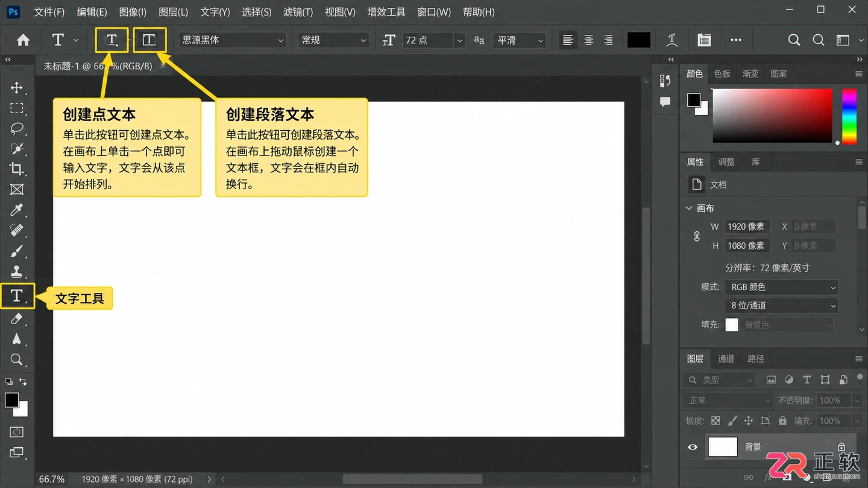Image resolution: width=868 pixels, height=488 pixels.
Task: Pick the Brush tool
Action: pos(17,251)
